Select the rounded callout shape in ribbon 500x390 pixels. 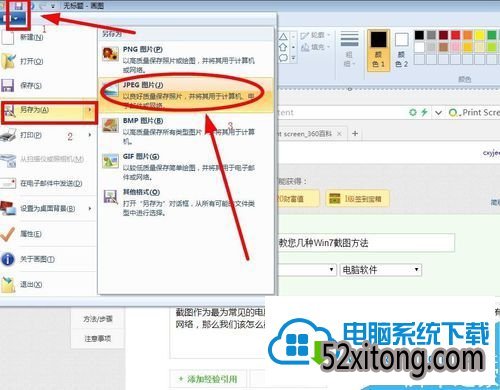(283, 58)
